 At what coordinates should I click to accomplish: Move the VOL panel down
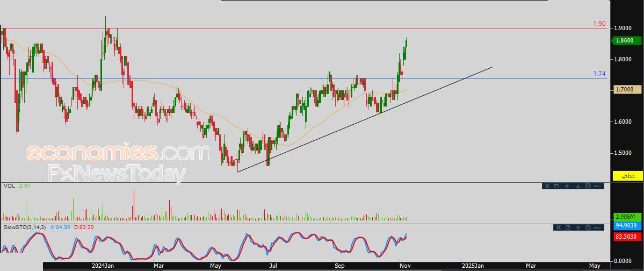[578, 186]
